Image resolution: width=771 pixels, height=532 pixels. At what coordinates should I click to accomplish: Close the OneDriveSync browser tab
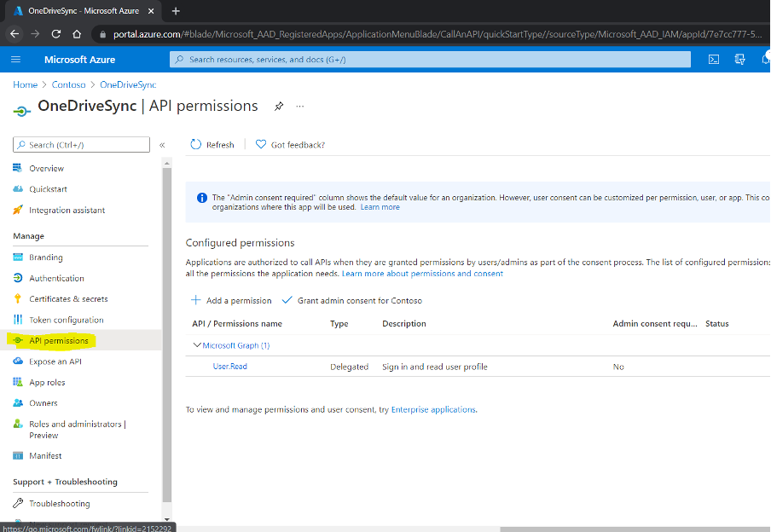tap(151, 11)
